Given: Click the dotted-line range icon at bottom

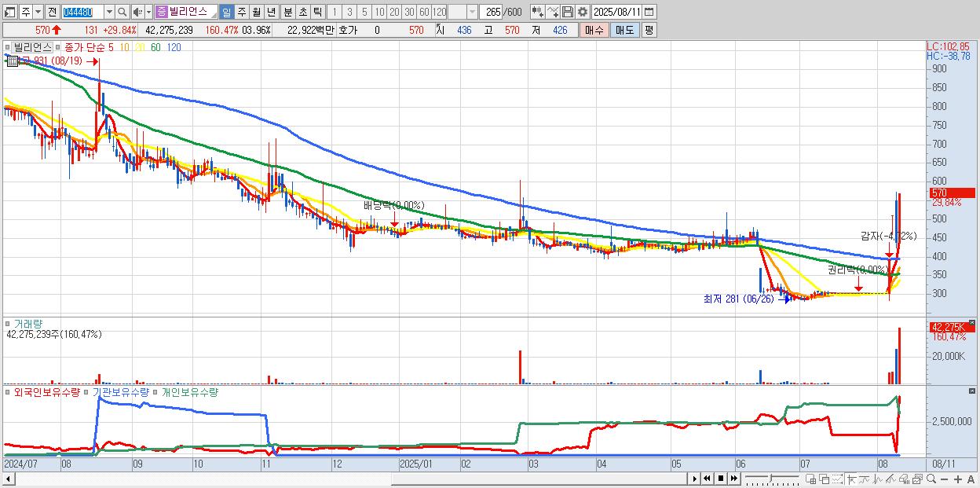Looking at the screenshot, I should pos(837,479).
